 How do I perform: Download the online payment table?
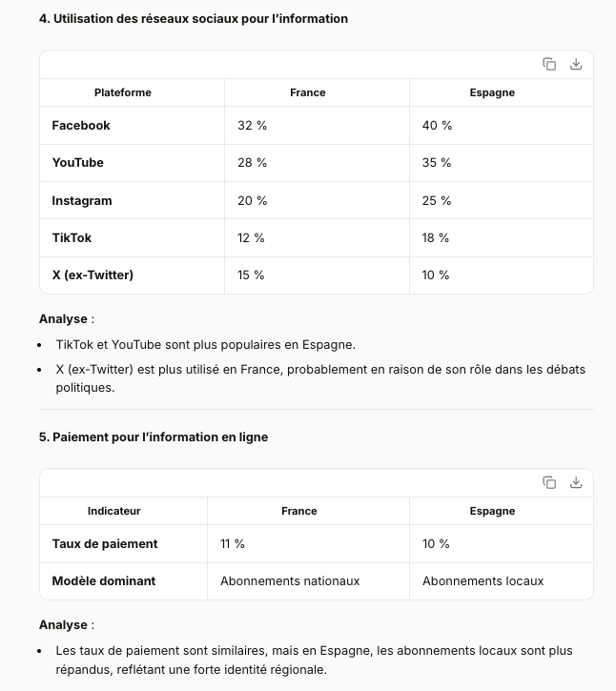click(576, 482)
